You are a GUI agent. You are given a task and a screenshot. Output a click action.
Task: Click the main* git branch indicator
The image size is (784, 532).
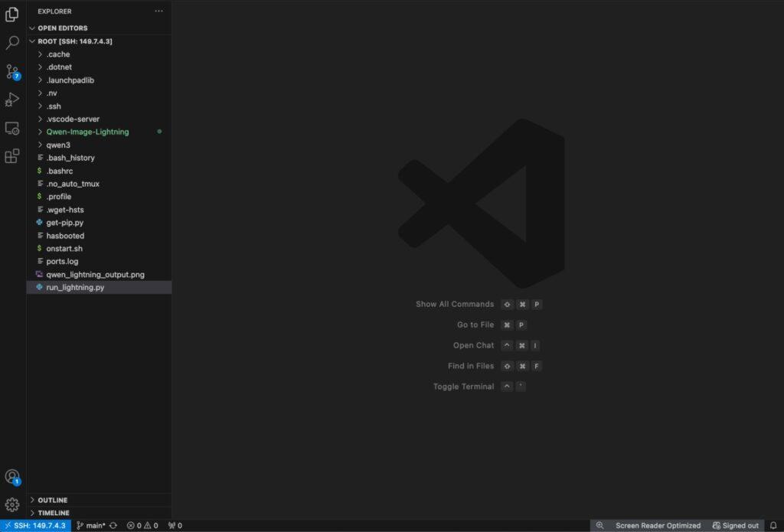(91, 526)
